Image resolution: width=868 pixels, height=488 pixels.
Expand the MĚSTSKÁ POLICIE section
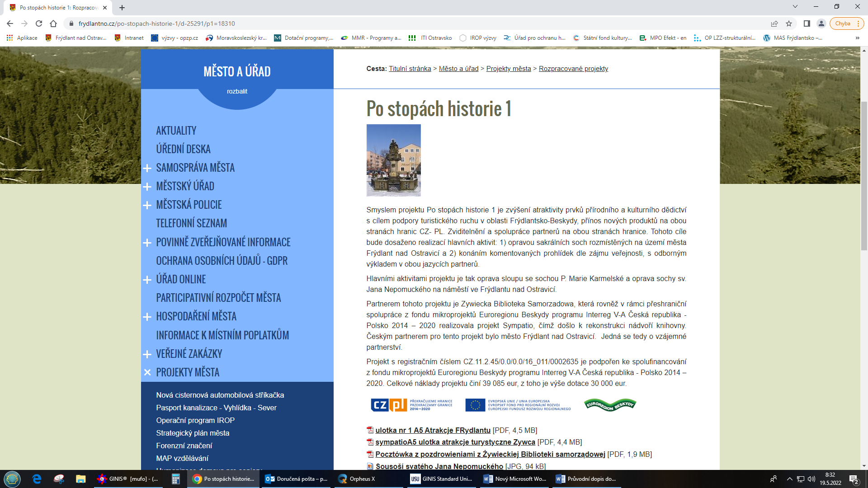click(147, 205)
